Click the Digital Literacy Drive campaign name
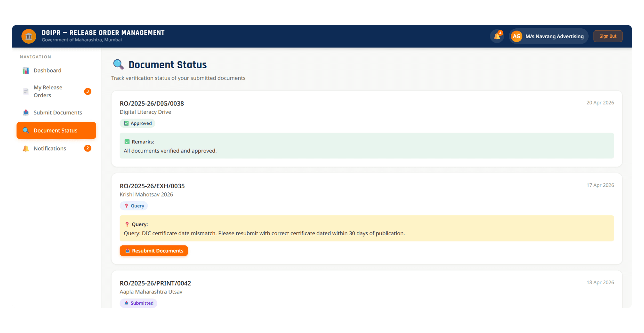Image resolution: width=644 pixels, height=333 pixels. (145, 112)
